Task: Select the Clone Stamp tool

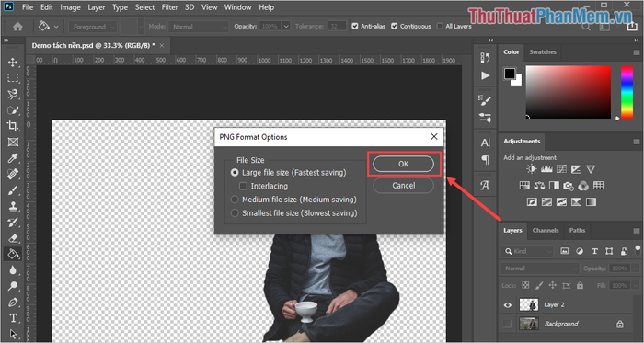Action: tap(13, 206)
